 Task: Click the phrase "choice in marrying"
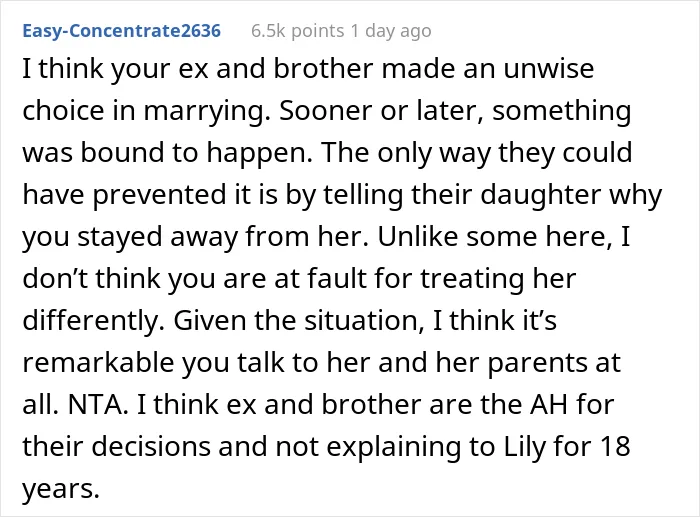[143, 111]
